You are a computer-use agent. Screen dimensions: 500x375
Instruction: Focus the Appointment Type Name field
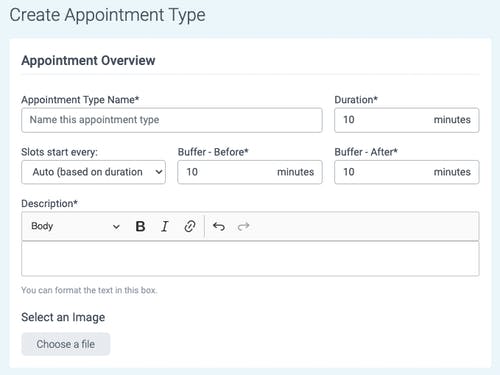(172, 120)
